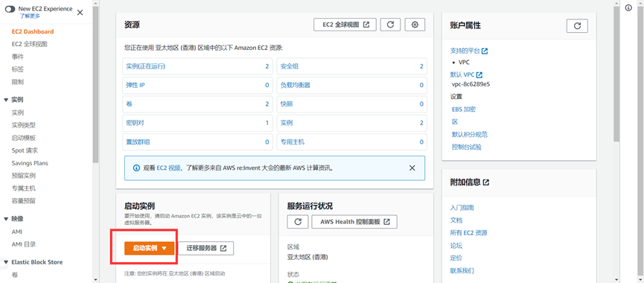
Task: Click the info icon at top right
Action: pos(628,7)
